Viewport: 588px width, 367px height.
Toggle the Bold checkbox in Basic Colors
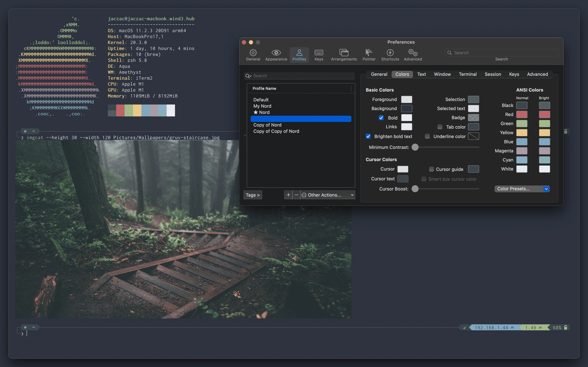point(381,118)
